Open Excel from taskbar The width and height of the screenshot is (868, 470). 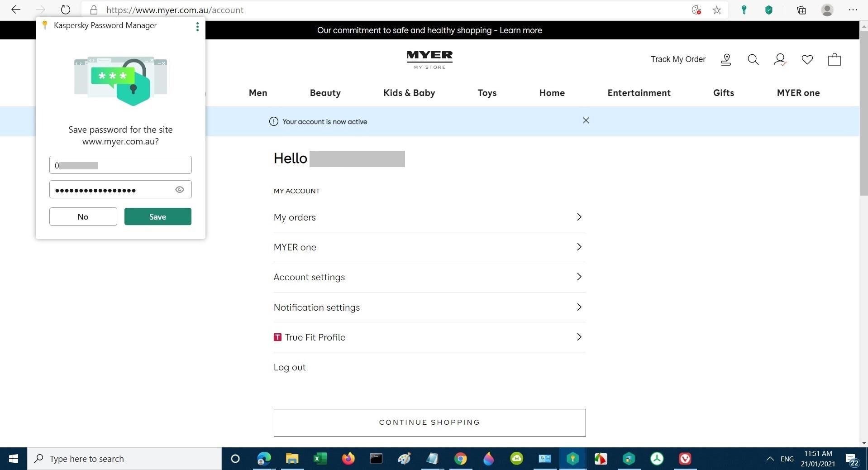tap(320, 459)
